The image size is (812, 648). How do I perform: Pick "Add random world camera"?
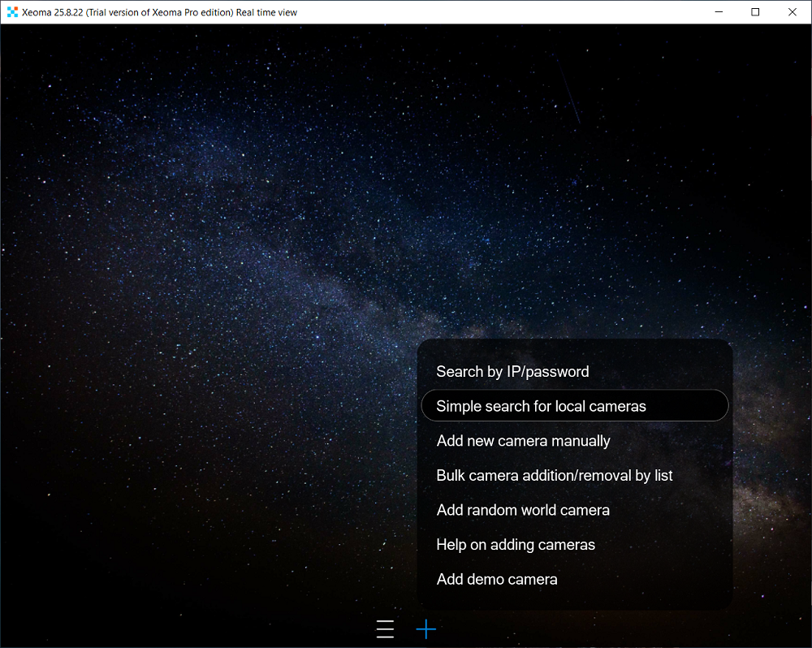click(x=523, y=510)
